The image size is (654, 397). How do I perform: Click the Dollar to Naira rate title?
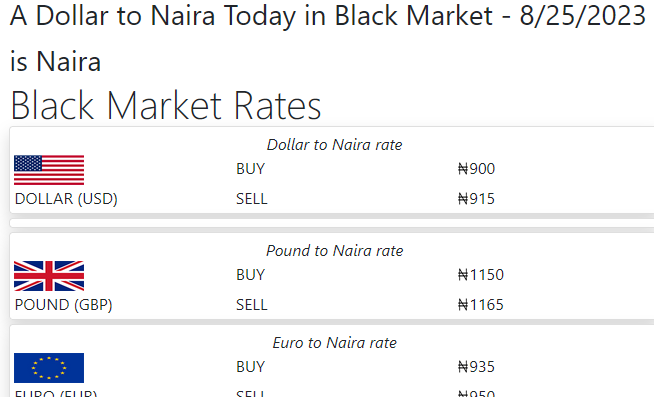(335, 145)
